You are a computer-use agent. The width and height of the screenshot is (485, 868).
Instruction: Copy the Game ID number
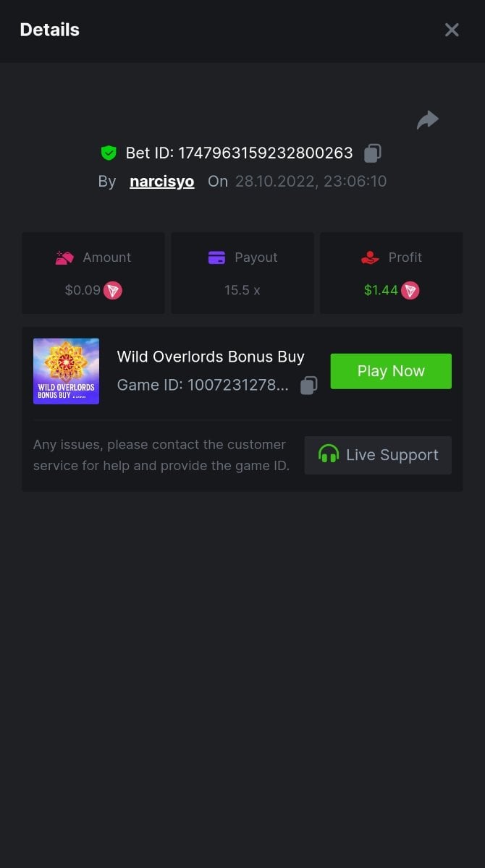309,385
